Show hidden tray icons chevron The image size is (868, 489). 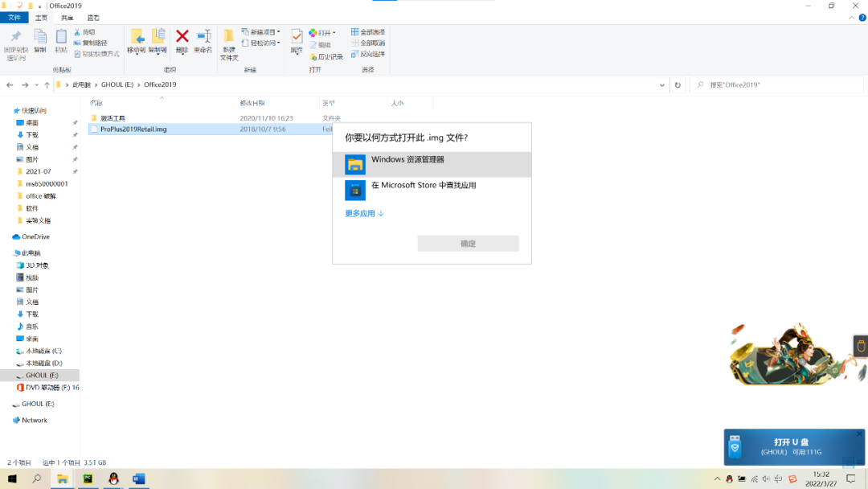pyautogui.click(x=717, y=479)
